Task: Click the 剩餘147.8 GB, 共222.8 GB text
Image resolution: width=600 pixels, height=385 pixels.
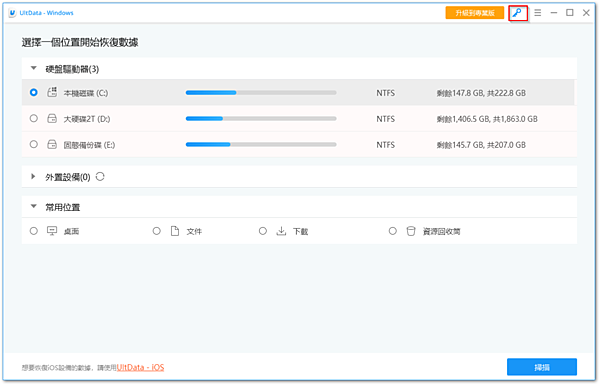Action: (481, 93)
